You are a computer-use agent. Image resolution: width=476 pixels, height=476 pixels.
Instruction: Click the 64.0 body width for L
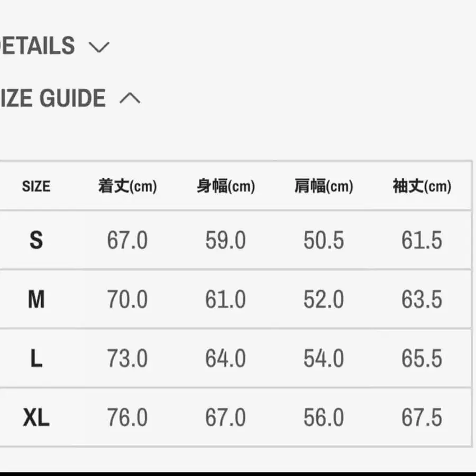coord(226,359)
